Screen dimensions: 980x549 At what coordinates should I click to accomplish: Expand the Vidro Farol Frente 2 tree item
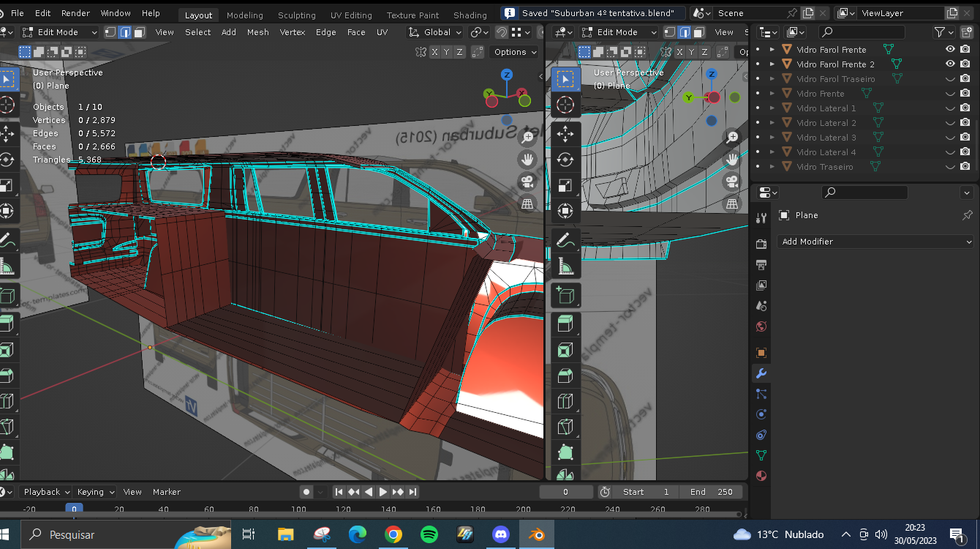tap(772, 64)
